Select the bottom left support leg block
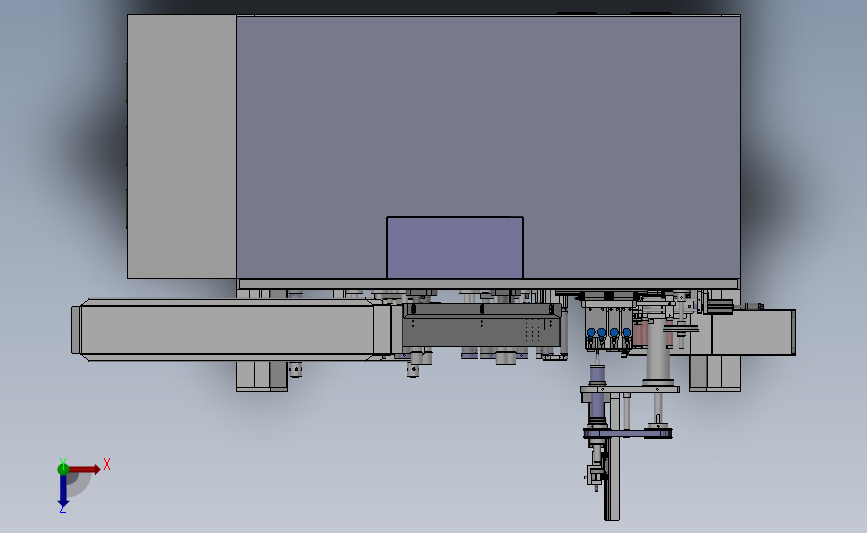The width and height of the screenshot is (867, 533). click(262, 377)
